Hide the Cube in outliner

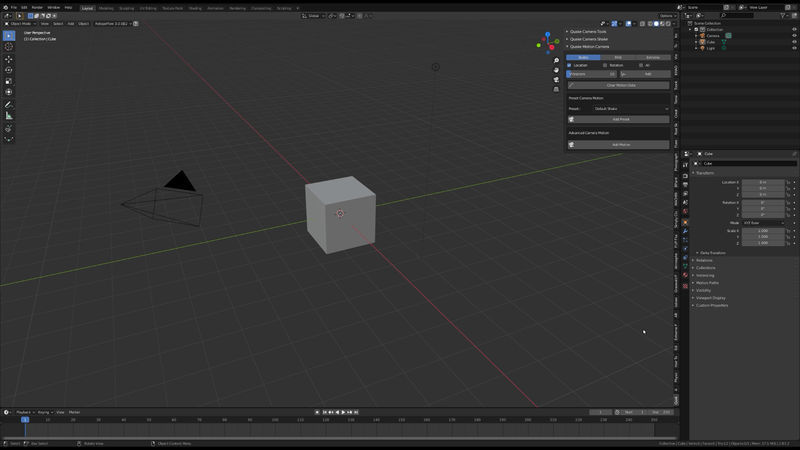(x=794, y=42)
